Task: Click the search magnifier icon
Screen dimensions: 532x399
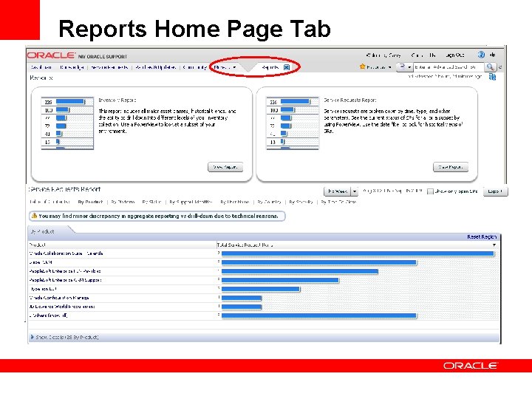Action: point(490,67)
